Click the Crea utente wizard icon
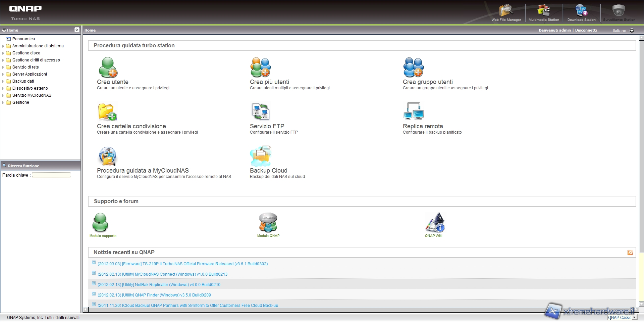Image resolution: width=644 pixels, height=322 pixels. pyautogui.click(x=108, y=67)
